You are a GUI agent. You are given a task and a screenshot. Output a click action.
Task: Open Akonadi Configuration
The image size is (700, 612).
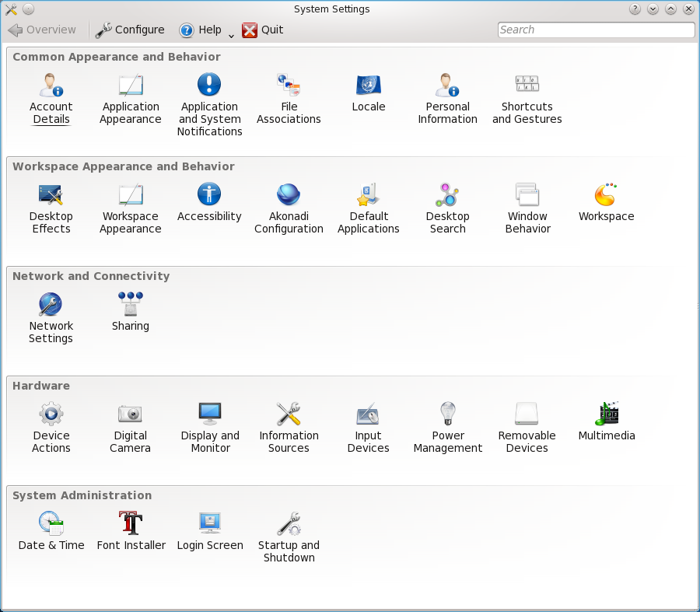pos(289,209)
